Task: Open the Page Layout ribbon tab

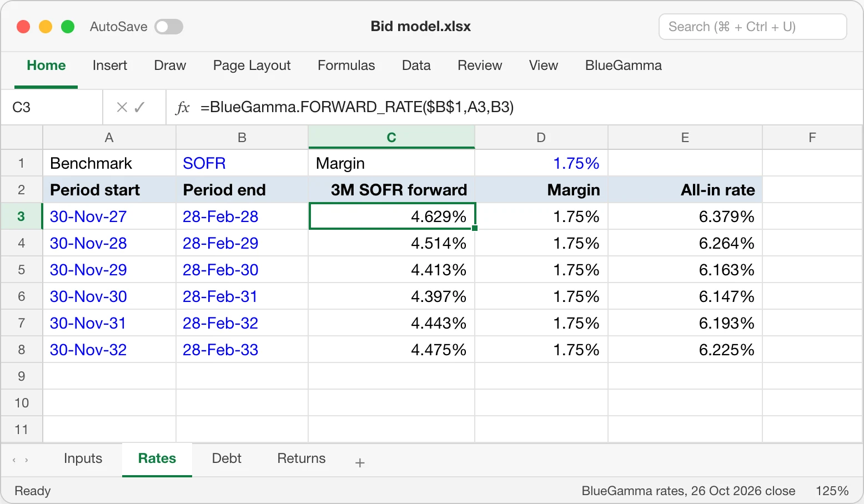Action: (x=252, y=65)
